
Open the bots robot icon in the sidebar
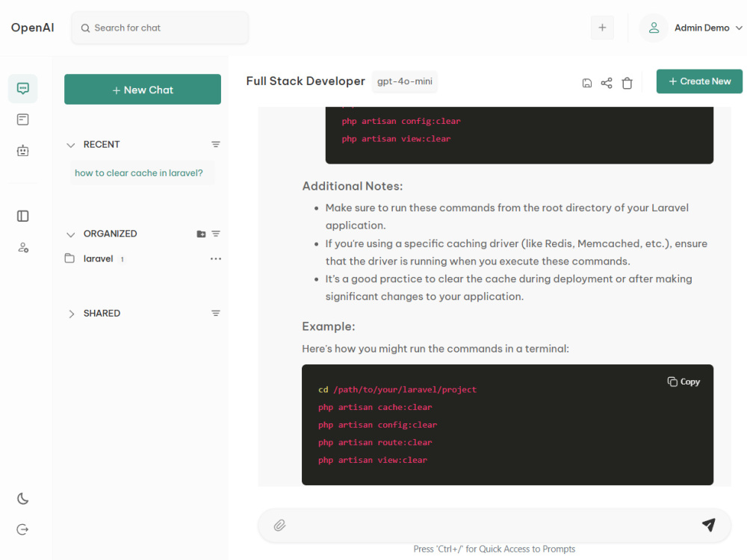(23, 151)
